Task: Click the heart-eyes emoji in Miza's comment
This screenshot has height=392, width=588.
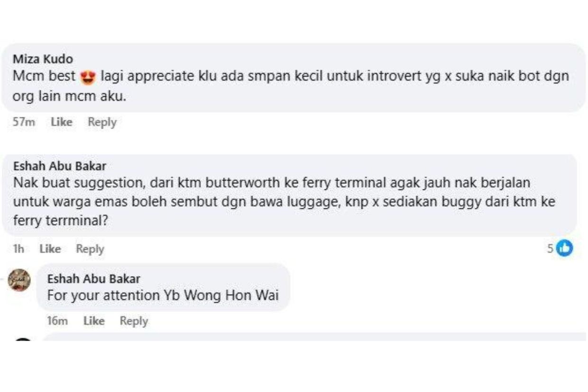Action: [x=89, y=77]
